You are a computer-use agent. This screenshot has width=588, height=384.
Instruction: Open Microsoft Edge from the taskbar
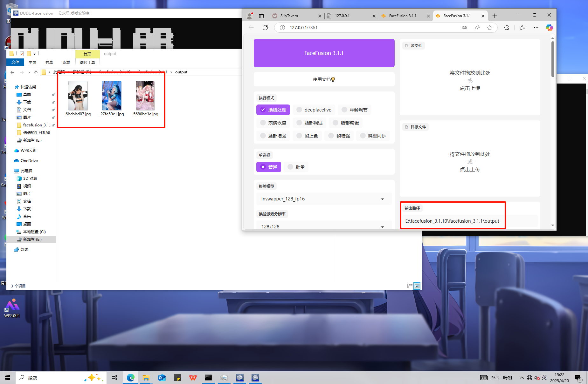131,378
